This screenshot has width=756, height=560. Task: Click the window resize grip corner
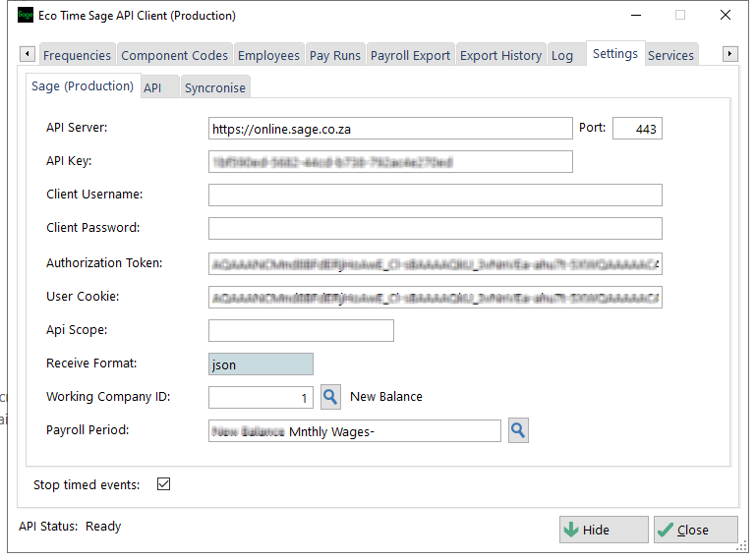pyautogui.click(x=742, y=546)
